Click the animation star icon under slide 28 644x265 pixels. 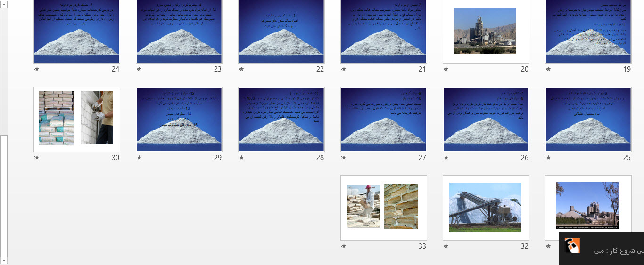pyautogui.click(x=241, y=158)
